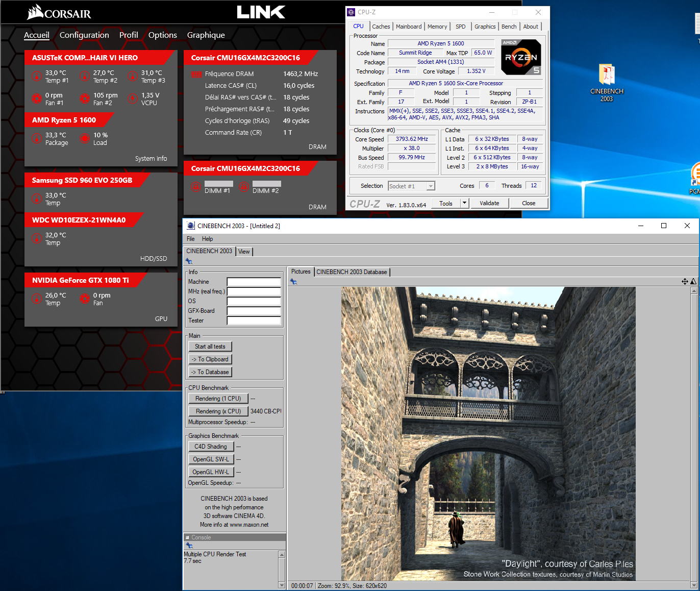The height and width of the screenshot is (591, 700).
Task: Click pin icon under Pictures tab
Action: (x=293, y=282)
